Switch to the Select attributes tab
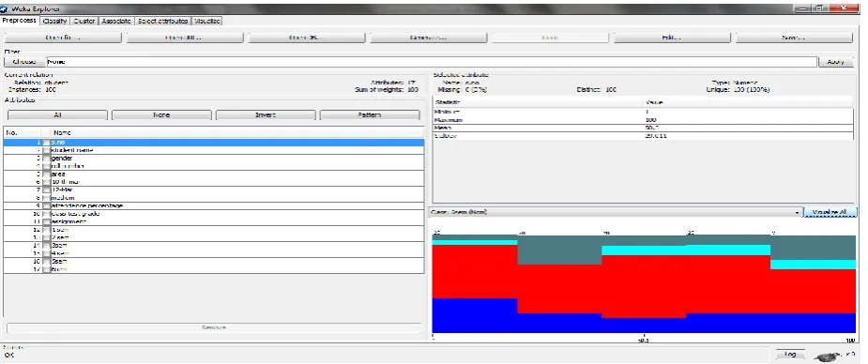The width and height of the screenshot is (868, 364). click(x=162, y=21)
